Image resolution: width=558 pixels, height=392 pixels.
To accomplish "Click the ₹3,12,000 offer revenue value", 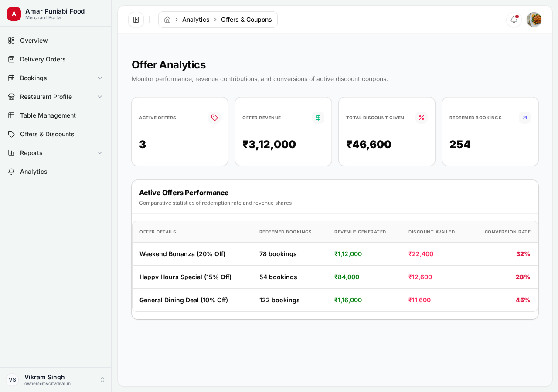I will coord(269,144).
